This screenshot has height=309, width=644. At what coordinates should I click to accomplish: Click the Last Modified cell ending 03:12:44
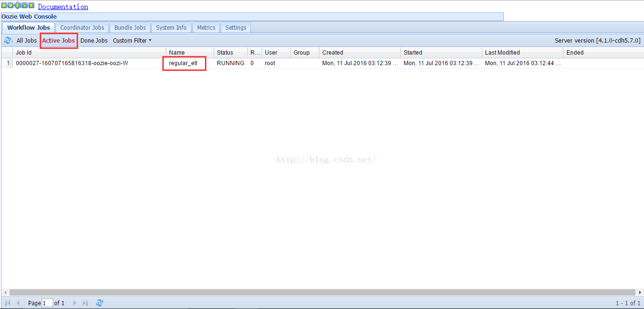pos(523,63)
